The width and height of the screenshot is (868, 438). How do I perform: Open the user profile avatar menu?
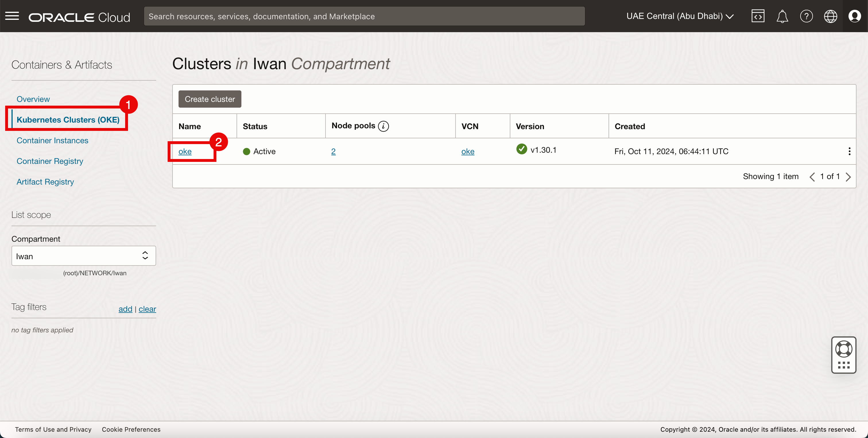click(x=855, y=16)
